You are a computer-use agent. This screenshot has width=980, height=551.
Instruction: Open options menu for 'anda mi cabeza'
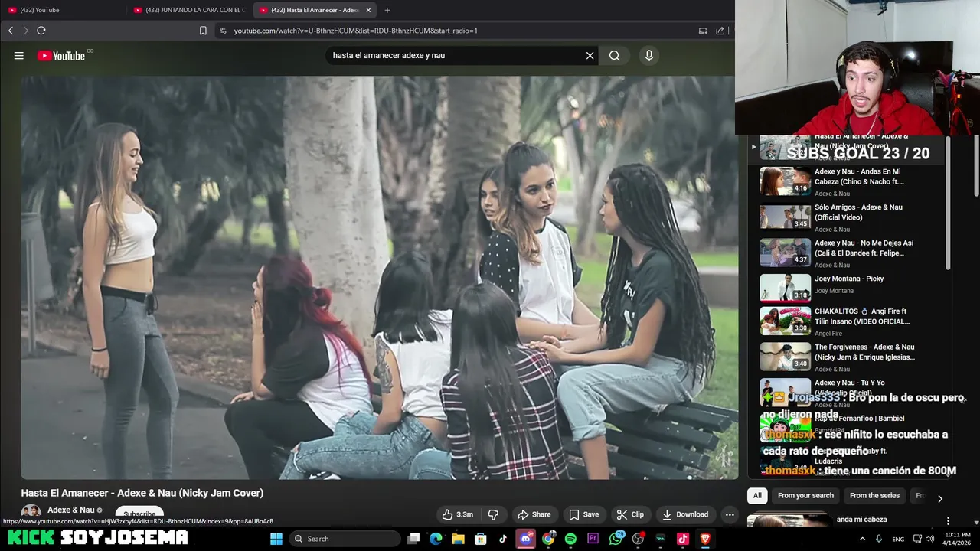coord(948,521)
